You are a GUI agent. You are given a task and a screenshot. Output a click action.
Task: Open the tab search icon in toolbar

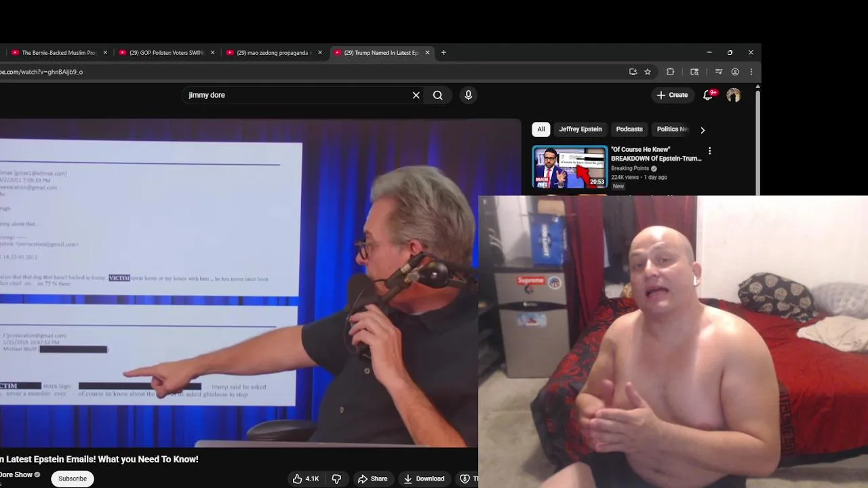click(x=694, y=72)
